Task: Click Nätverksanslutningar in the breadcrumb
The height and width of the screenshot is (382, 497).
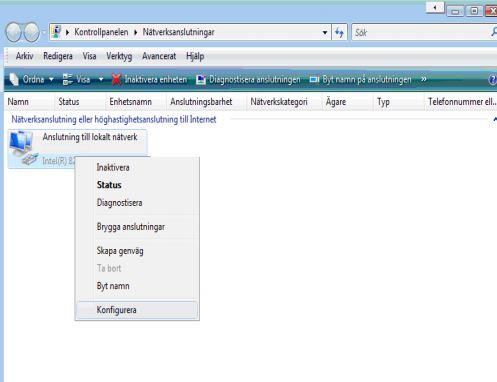Action: tap(178, 32)
